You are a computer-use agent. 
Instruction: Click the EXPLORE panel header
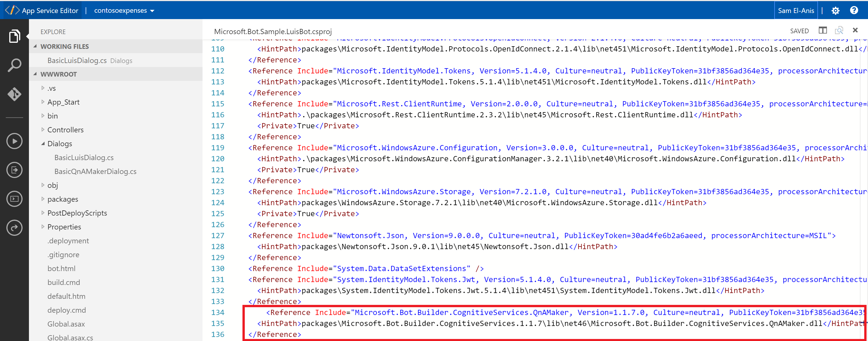(x=53, y=31)
